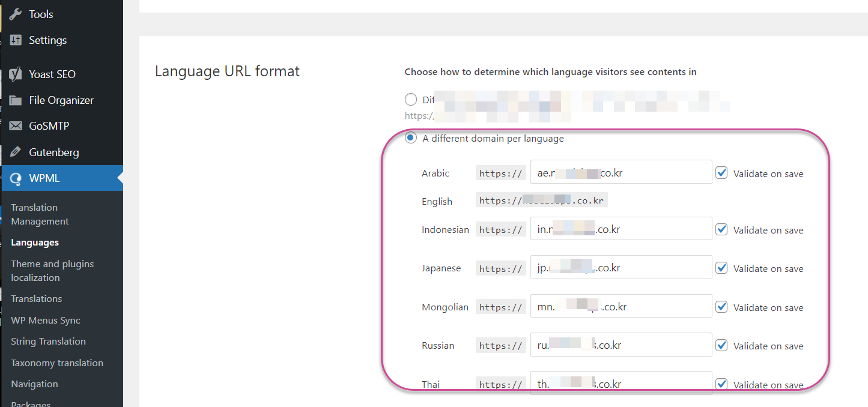Click the File Organizer folder icon
Screen dimensions: 868x407
click(16, 100)
